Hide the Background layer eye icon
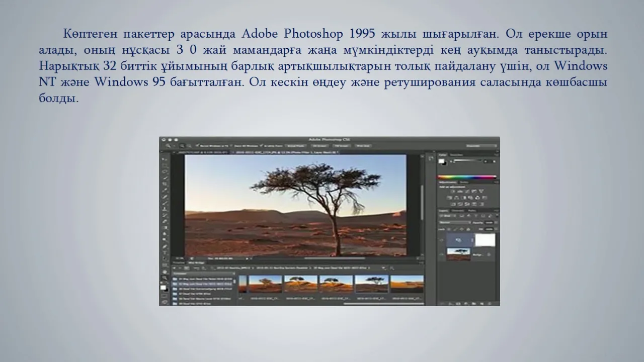 click(441, 255)
